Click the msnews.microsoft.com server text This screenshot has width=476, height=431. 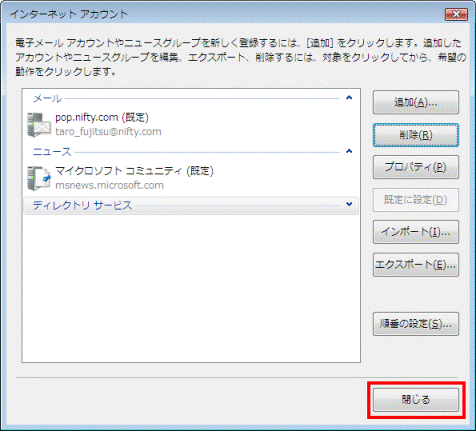click(x=109, y=185)
